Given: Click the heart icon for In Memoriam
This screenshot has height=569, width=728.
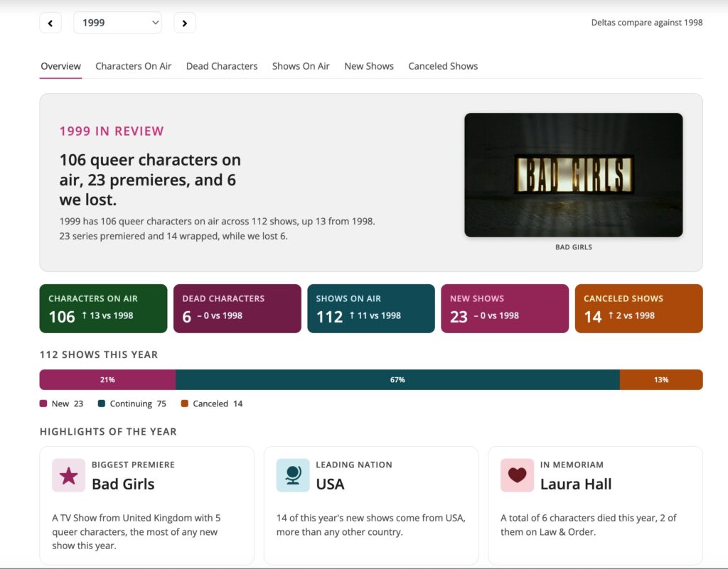Looking at the screenshot, I should [x=518, y=475].
